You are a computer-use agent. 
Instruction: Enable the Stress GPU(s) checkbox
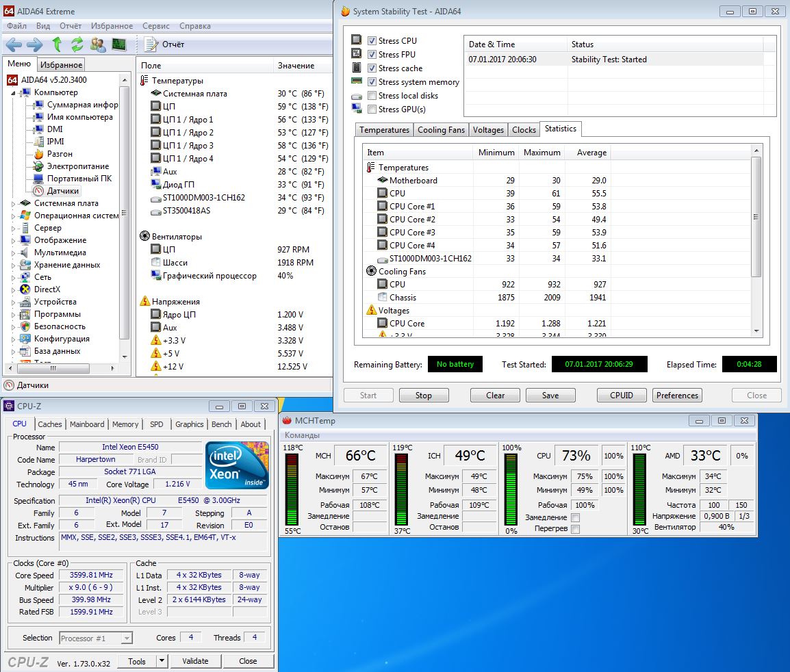coord(372,109)
